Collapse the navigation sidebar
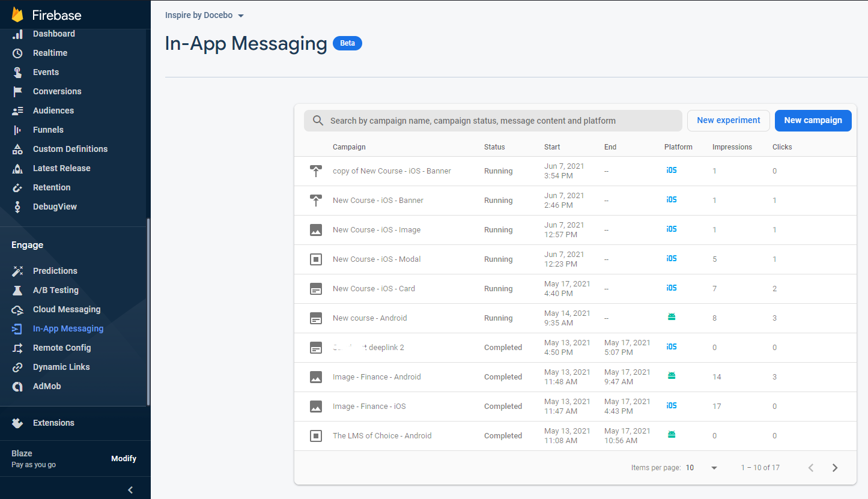Viewport: 868px width, 499px height. (x=130, y=489)
